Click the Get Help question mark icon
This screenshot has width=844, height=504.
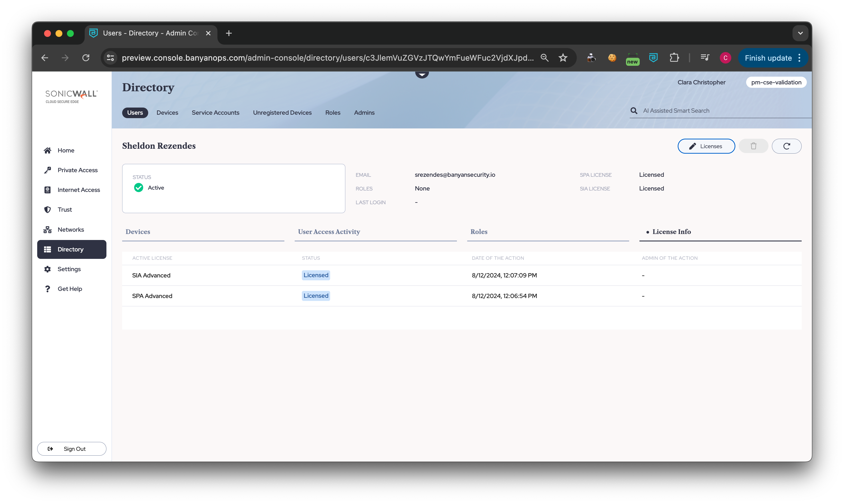[x=47, y=289]
